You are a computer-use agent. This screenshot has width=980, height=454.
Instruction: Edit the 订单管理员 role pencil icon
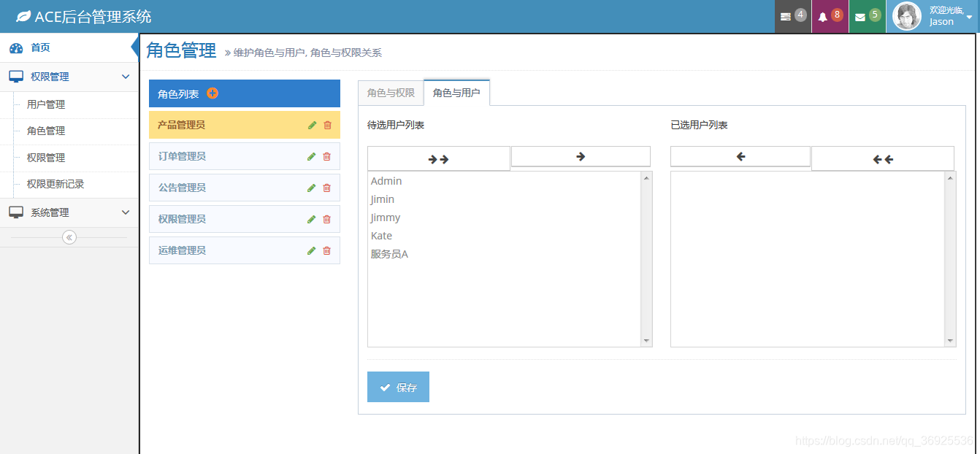[312, 156]
